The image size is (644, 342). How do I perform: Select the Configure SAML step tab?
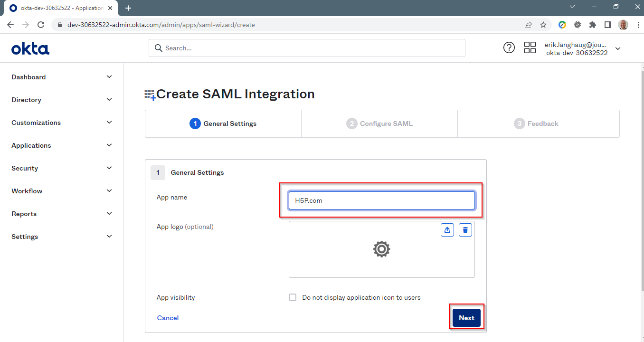click(x=379, y=123)
